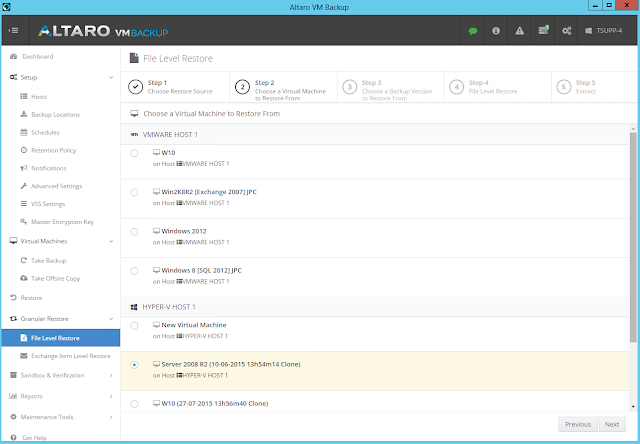Click the Sandbox & Verification icon

pos(13,375)
